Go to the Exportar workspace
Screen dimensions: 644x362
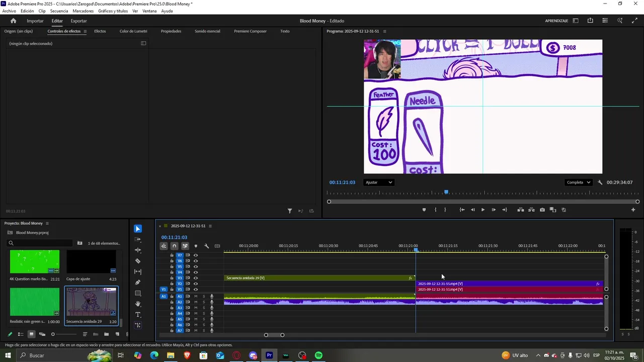pyautogui.click(x=78, y=21)
